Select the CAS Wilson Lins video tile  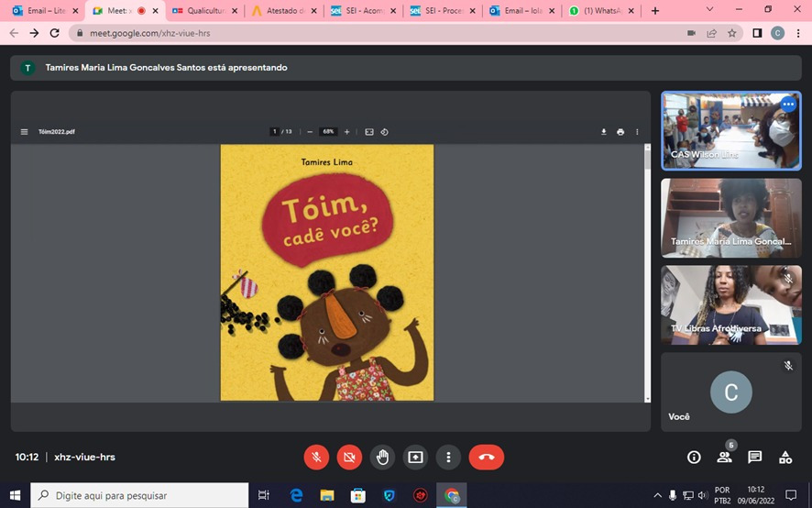pyautogui.click(x=730, y=130)
